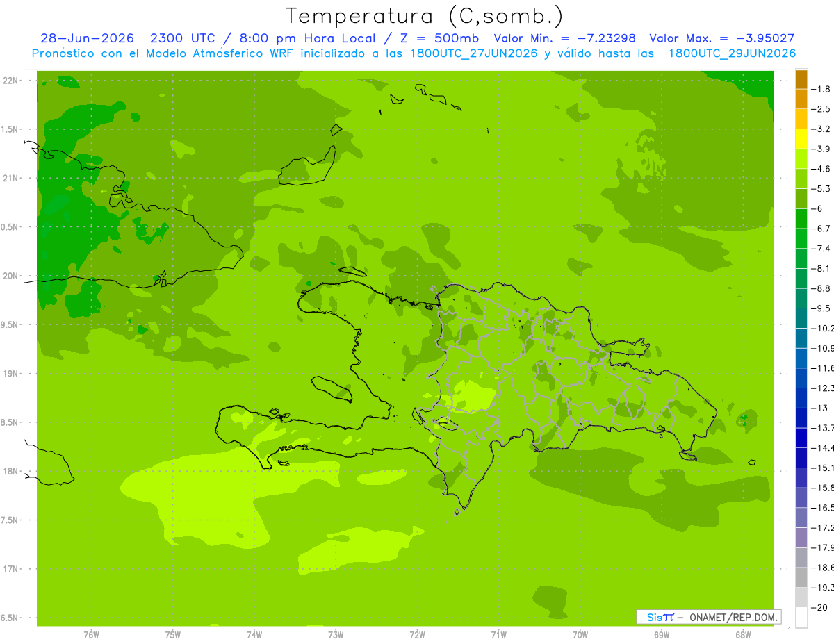Click the "Valor Max. = -3.95027" readout

coord(721,38)
